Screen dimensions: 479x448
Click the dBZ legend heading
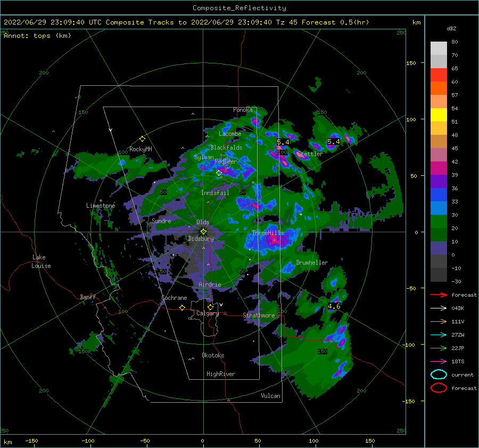pos(451,28)
